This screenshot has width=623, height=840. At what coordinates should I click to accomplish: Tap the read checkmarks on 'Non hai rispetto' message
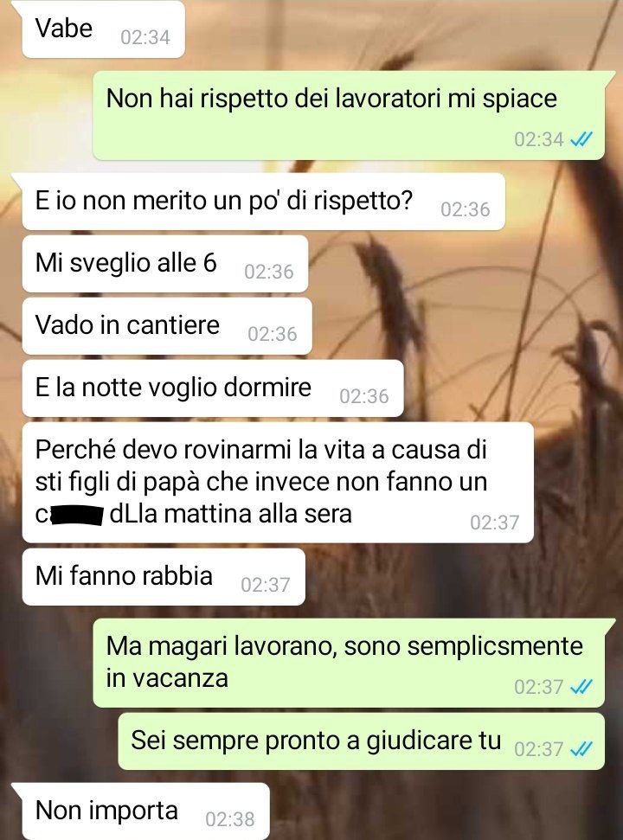581,140
